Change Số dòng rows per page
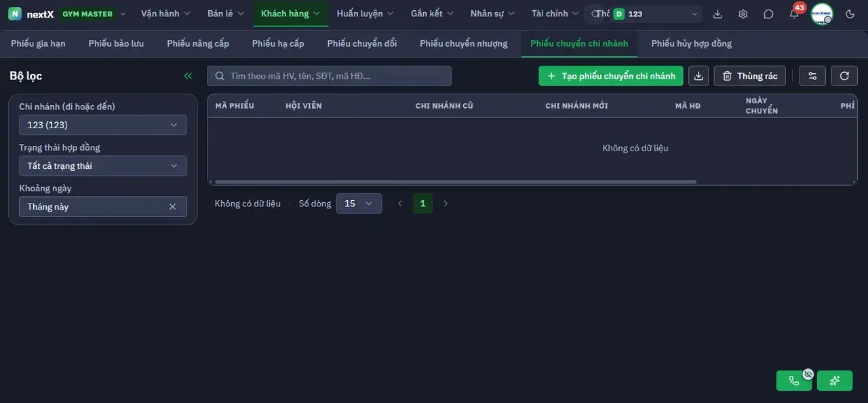Screen dimensions: 868x403 [x=359, y=204]
